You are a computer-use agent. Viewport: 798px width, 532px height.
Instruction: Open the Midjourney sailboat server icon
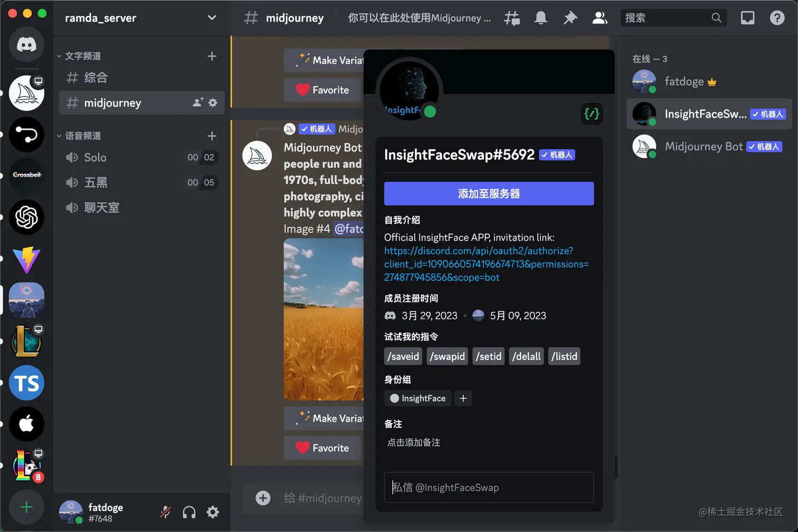(x=26, y=93)
